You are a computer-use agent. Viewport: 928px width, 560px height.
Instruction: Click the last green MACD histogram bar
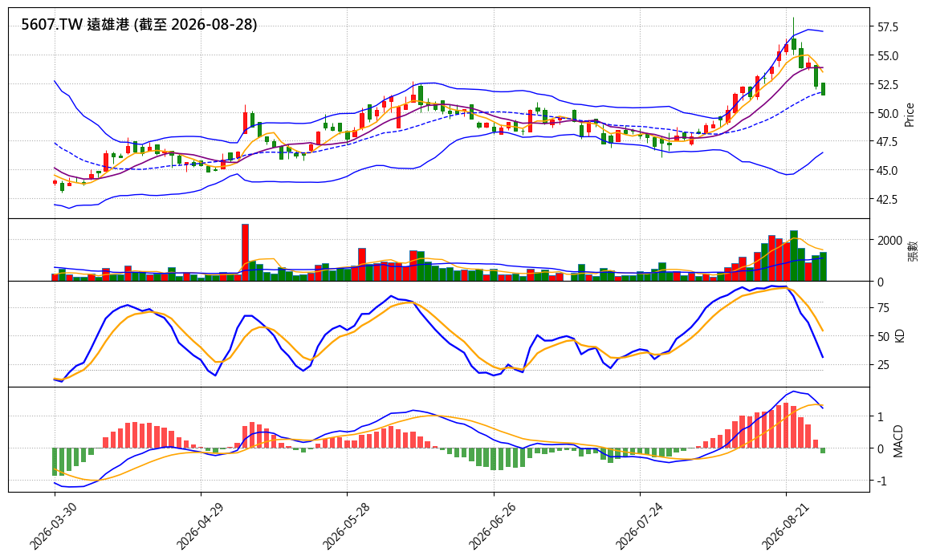[x=823, y=451]
